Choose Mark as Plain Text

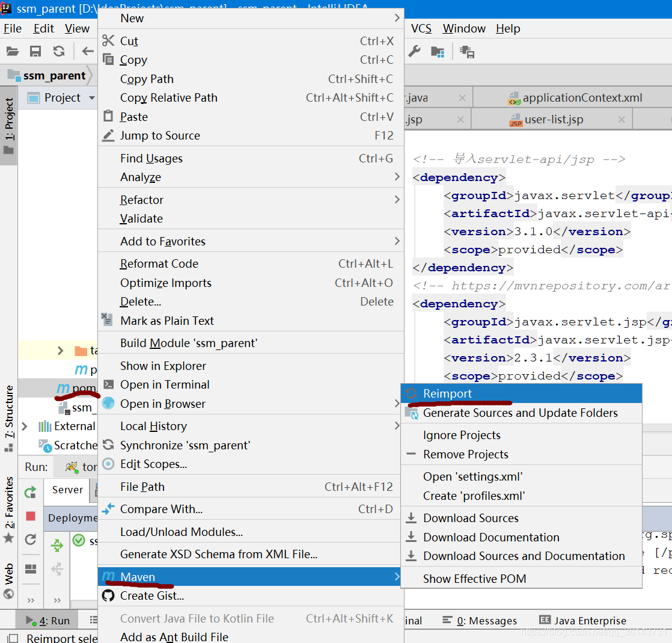[x=251, y=321]
